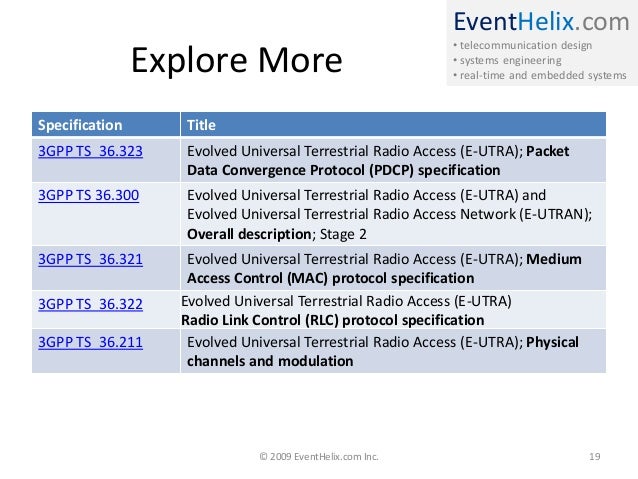Click the slide number 19
This screenshot has width=638, height=479.
(594, 457)
